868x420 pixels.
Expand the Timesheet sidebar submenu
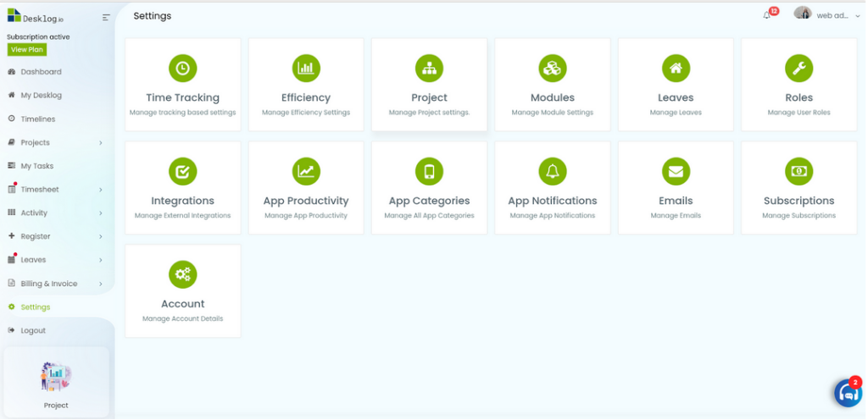click(x=100, y=190)
